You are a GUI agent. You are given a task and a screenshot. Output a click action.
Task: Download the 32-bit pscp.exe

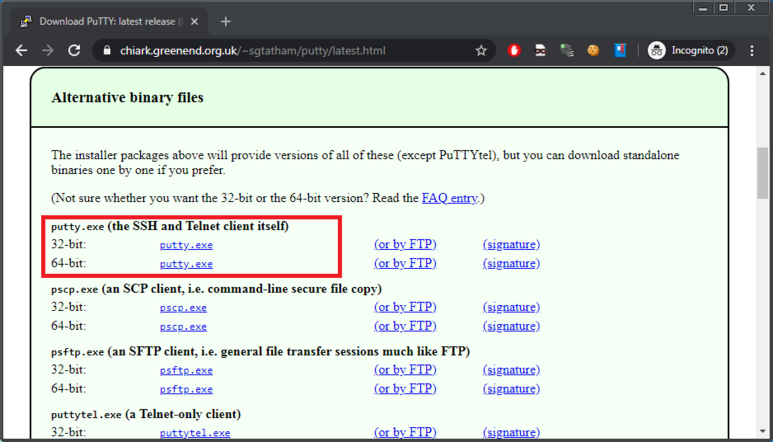coord(183,307)
